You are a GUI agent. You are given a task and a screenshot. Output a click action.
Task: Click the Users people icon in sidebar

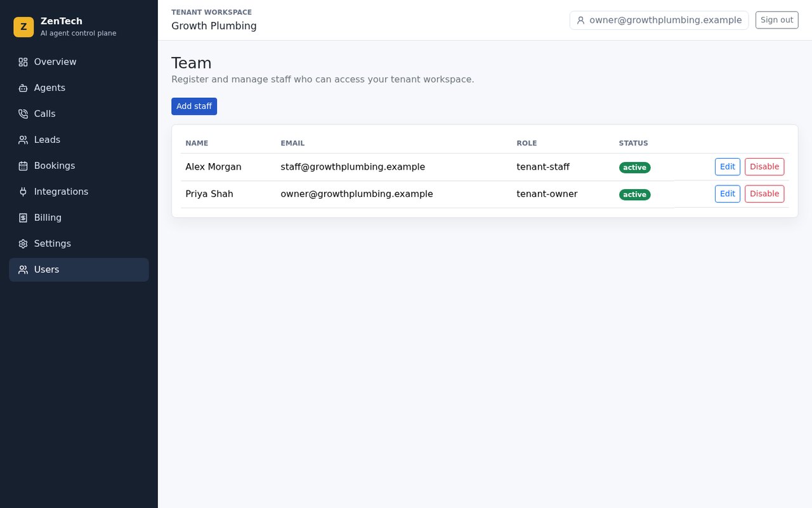23,270
